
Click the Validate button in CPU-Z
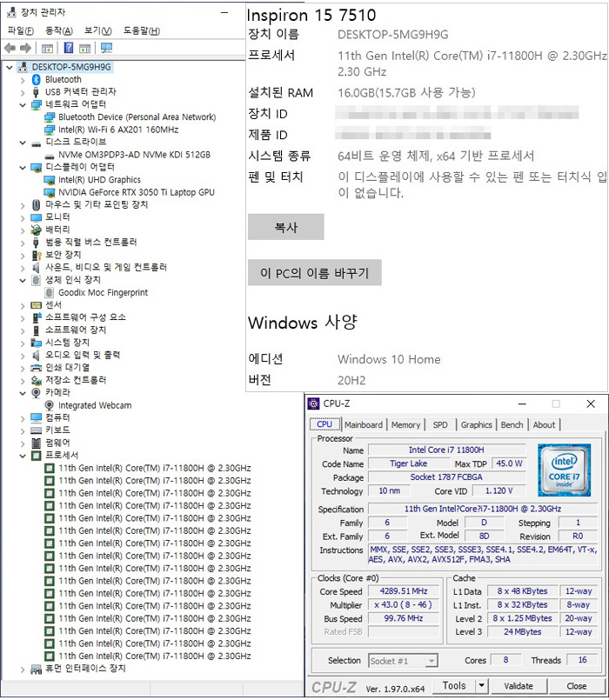click(519, 686)
